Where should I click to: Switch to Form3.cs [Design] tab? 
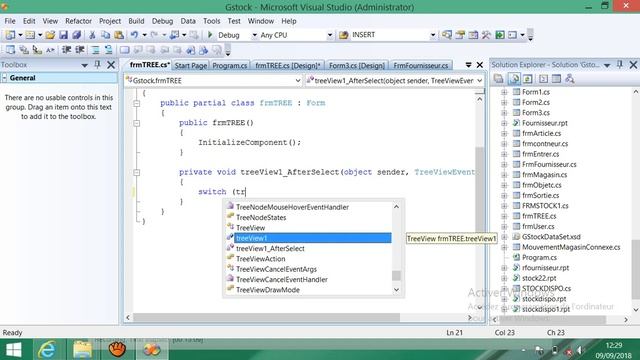click(x=357, y=65)
